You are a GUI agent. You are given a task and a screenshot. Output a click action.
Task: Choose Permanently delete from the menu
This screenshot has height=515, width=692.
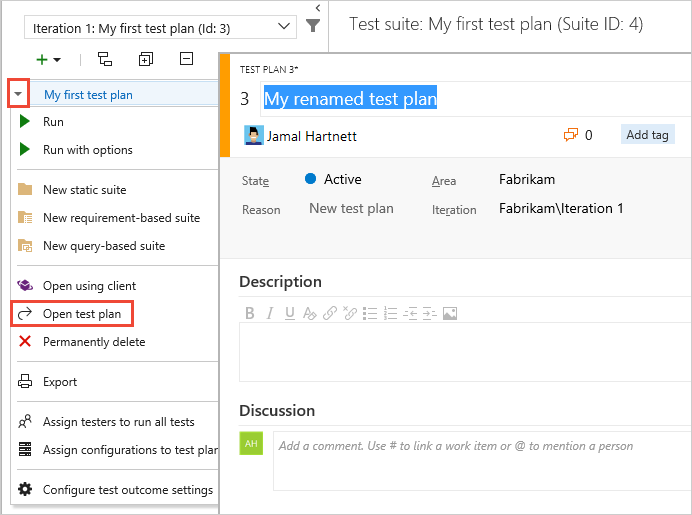[93, 342]
